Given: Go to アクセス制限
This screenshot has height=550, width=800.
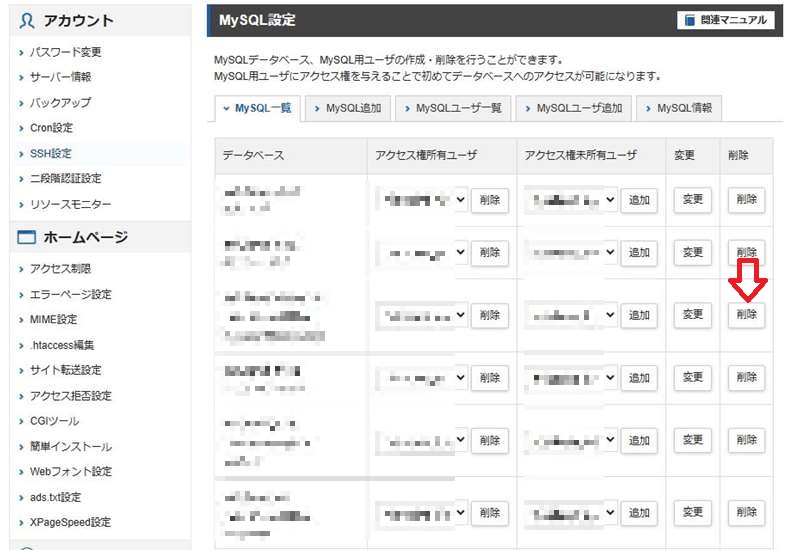Looking at the screenshot, I should click(60, 268).
